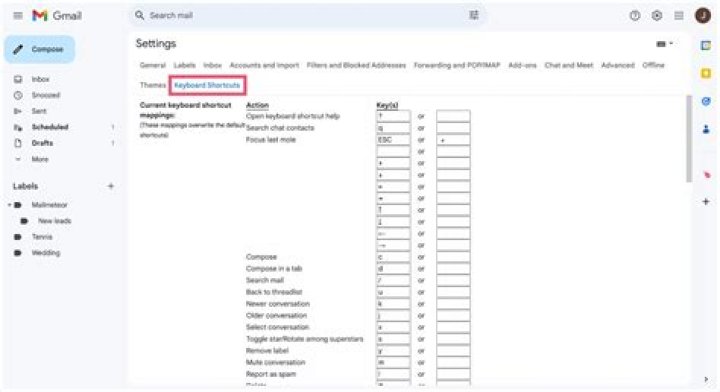
Task: Select the Keyboard Shortcuts tab
Action: pos(207,85)
